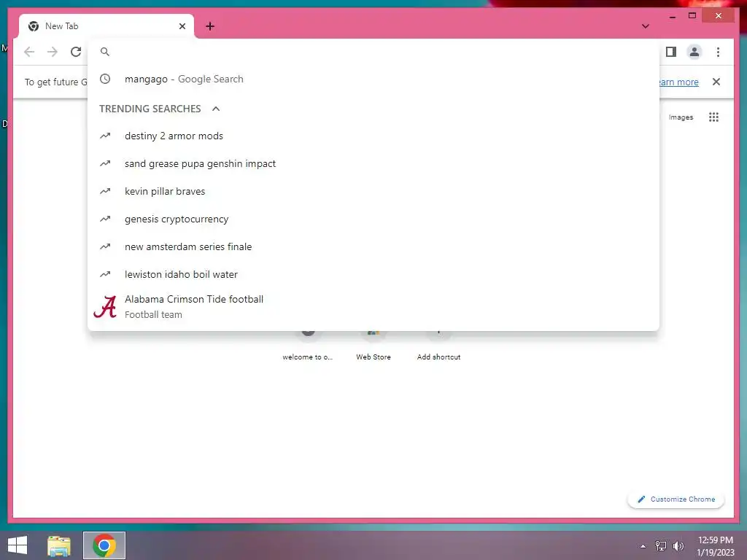
Task: Click the network tray icon
Action: click(x=661, y=546)
